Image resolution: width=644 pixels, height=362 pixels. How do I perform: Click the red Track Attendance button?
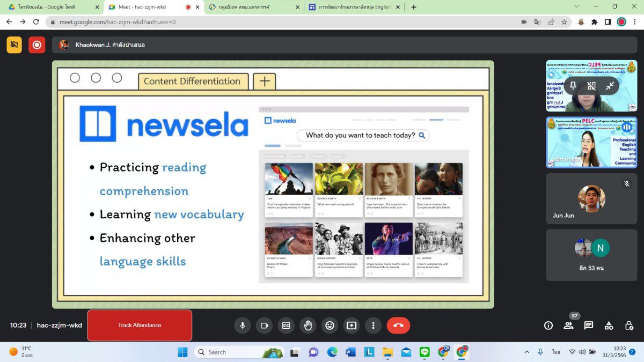(x=140, y=325)
